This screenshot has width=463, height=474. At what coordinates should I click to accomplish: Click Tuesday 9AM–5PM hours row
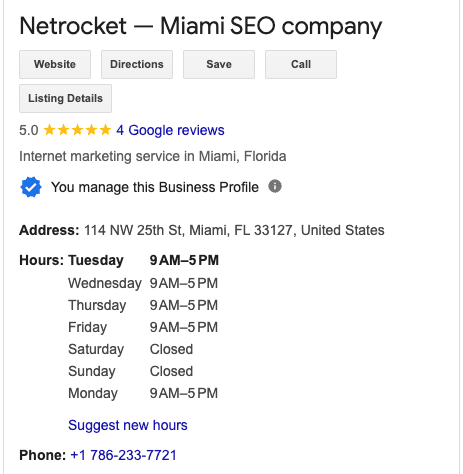coord(143,260)
